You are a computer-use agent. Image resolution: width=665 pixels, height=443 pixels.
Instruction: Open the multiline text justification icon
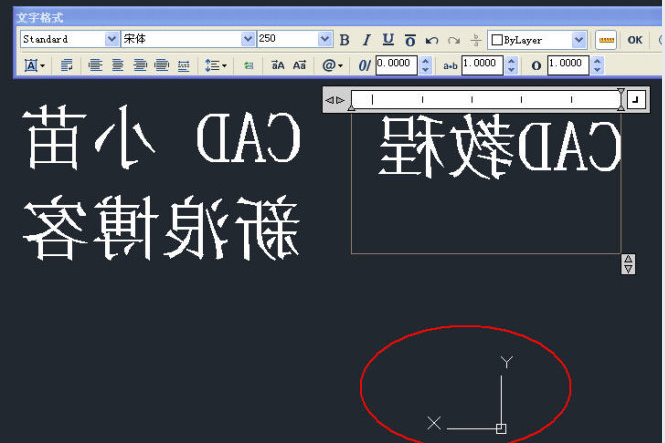coord(34,65)
